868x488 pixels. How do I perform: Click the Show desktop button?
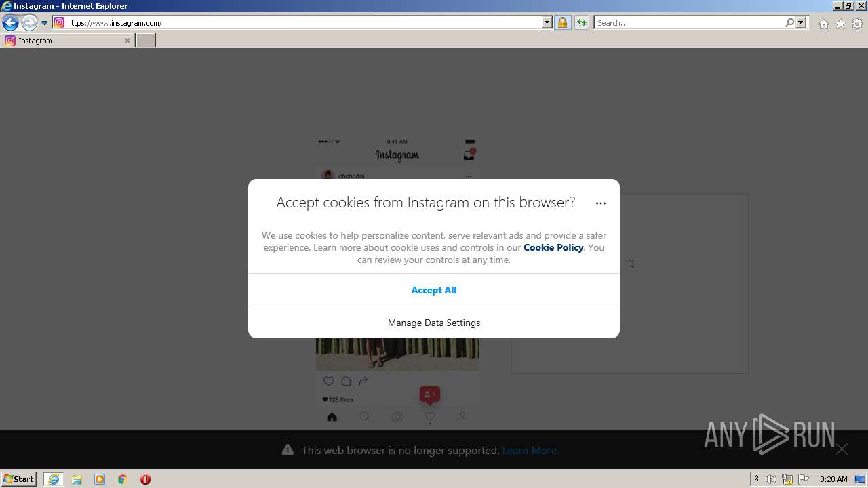point(861,479)
